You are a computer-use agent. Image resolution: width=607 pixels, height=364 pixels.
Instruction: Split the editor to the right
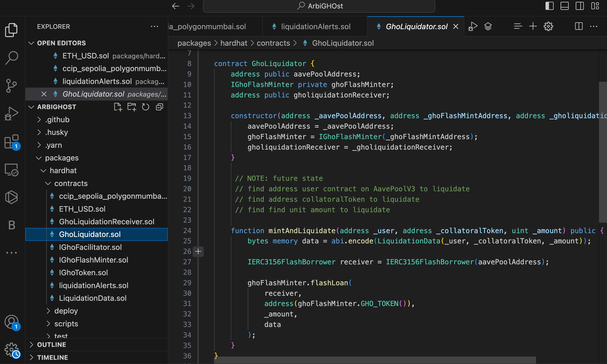(x=579, y=26)
